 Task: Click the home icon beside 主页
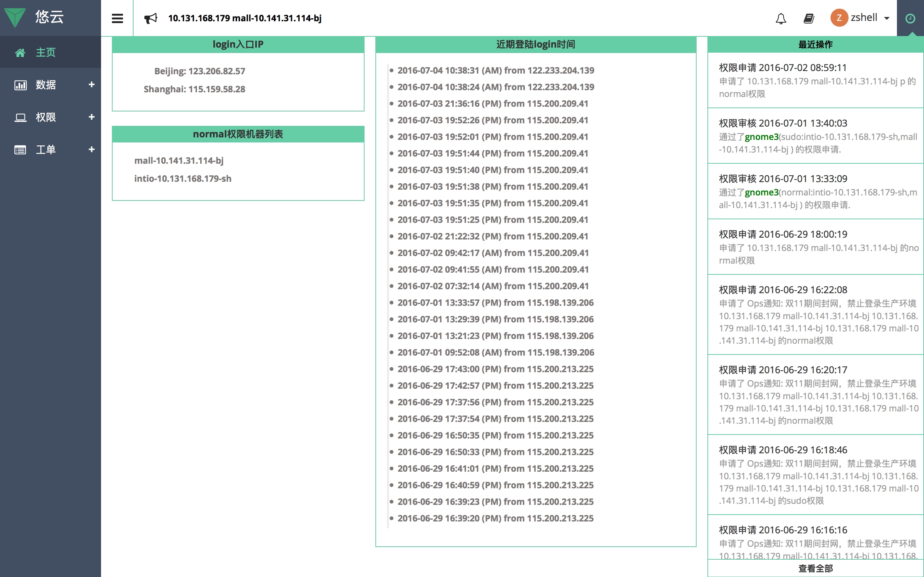click(20, 53)
